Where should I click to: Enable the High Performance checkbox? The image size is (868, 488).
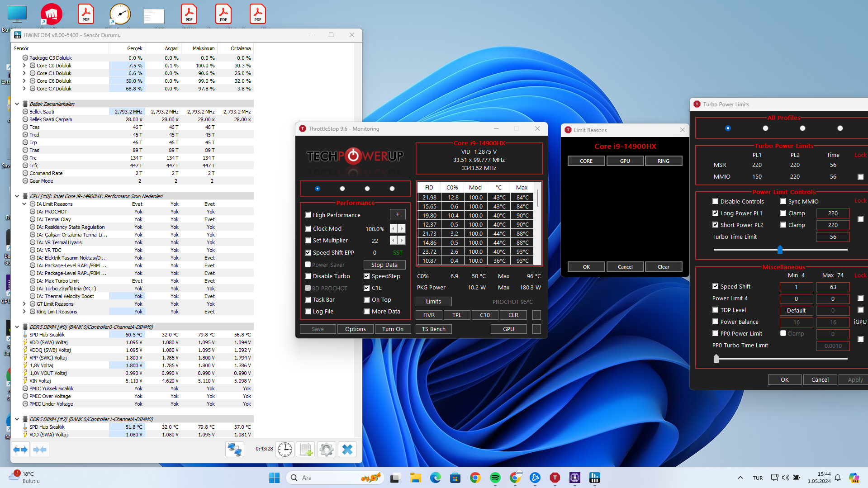308,215
